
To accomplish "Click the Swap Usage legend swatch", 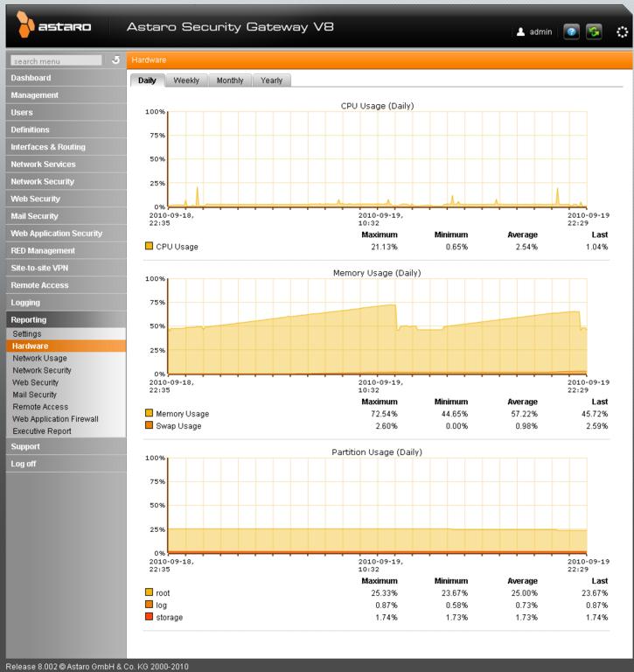I will 149,425.
